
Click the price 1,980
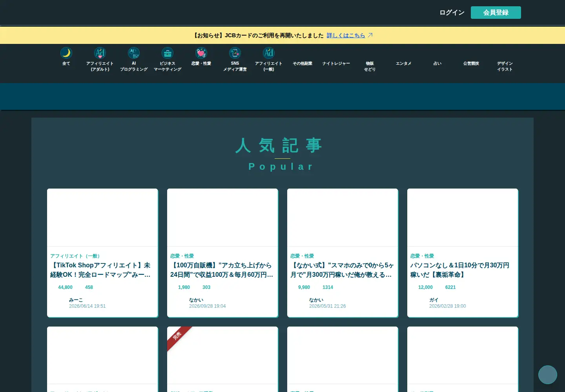coord(184,287)
